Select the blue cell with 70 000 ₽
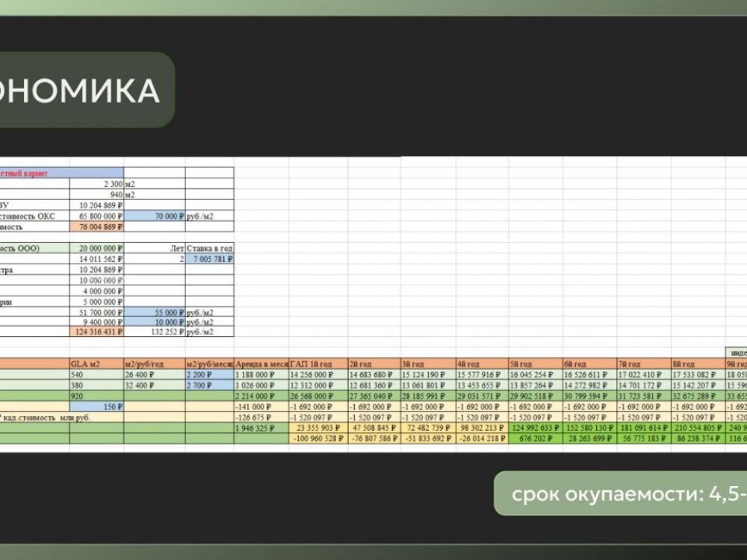The width and height of the screenshot is (747, 560). (x=155, y=215)
